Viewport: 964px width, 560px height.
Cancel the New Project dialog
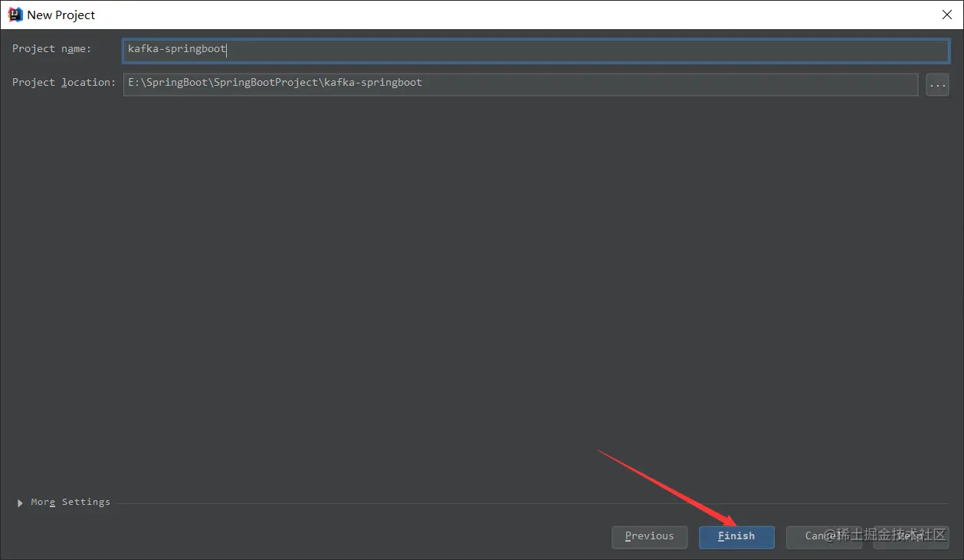click(824, 537)
